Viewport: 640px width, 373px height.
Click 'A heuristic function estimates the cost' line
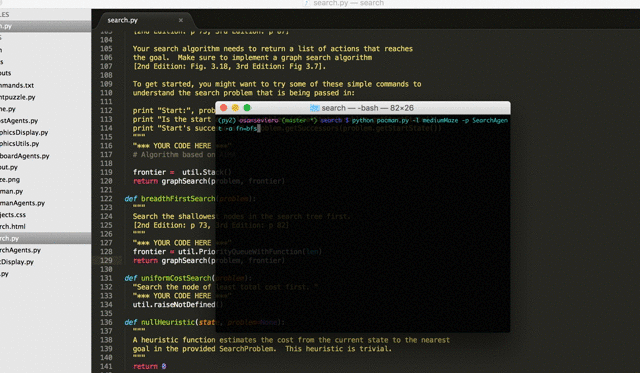(291, 340)
